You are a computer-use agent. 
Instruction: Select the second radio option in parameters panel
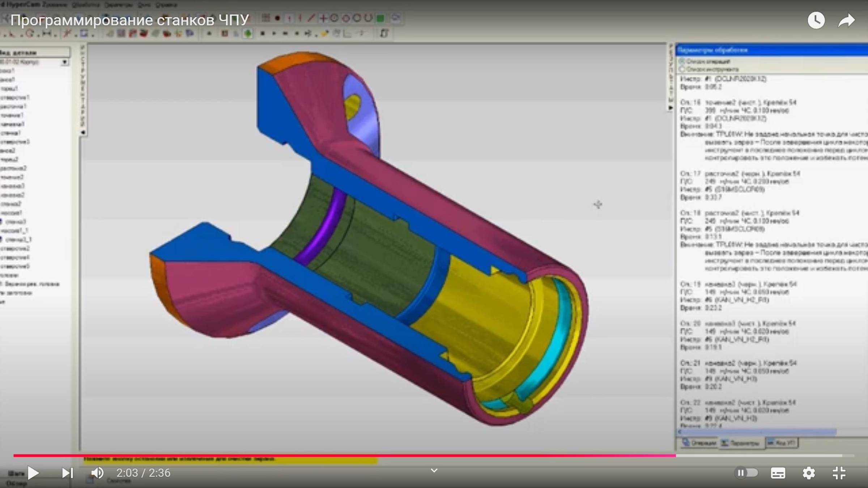[682, 69]
